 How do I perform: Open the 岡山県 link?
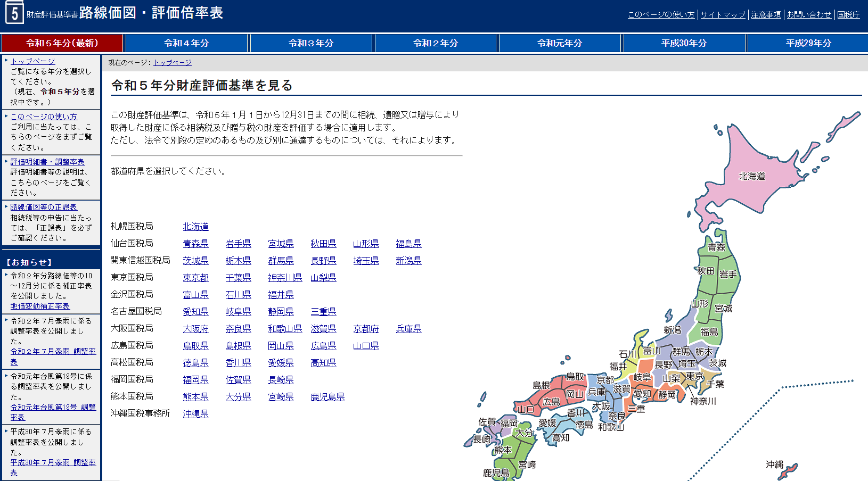coord(281,346)
